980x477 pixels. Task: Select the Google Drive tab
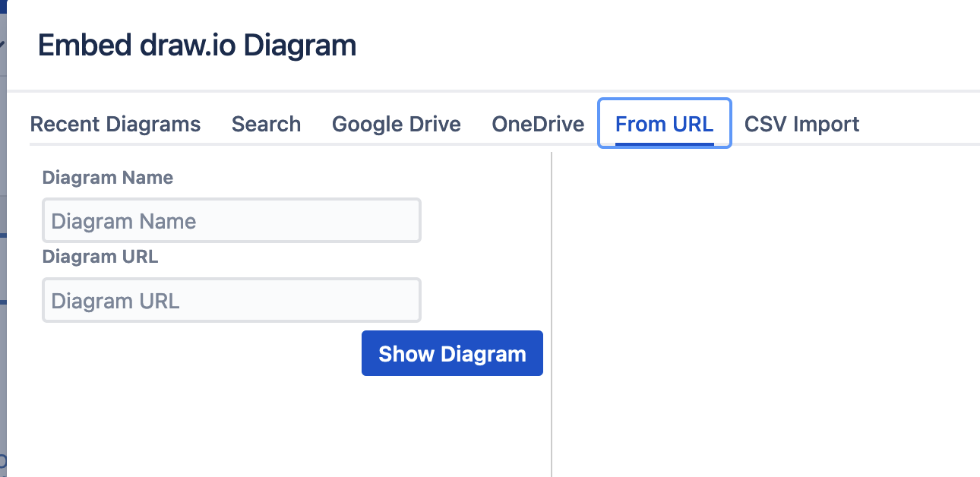(x=396, y=124)
